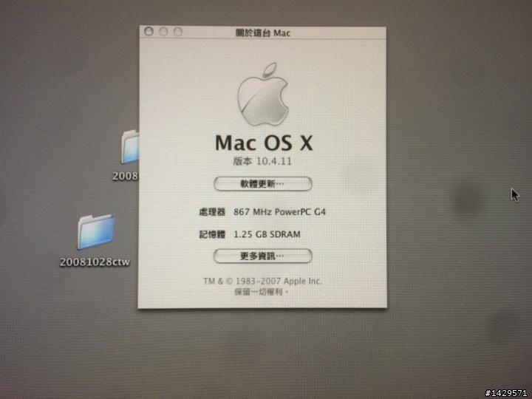Select the 20081028ctw folder icon
The width and height of the screenshot is (532, 399).
coord(96,231)
